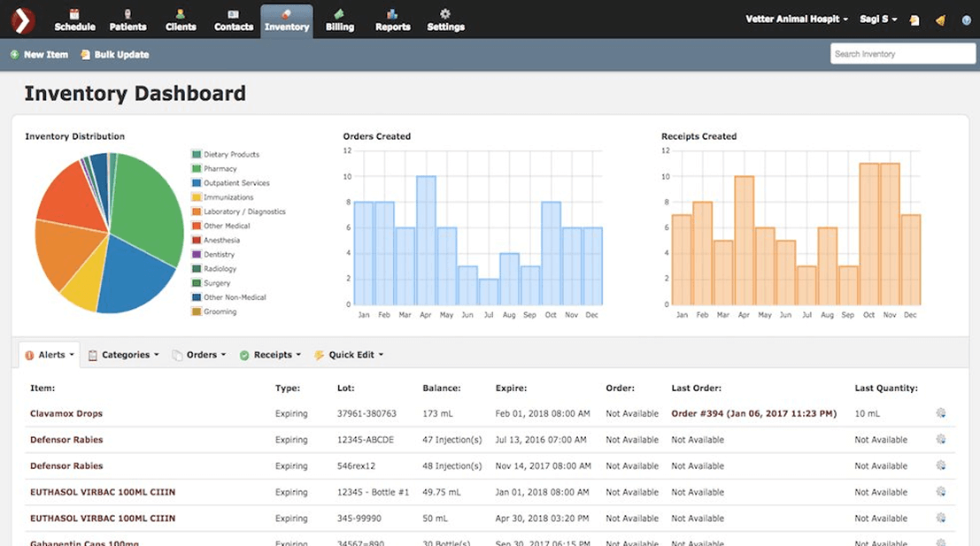Image resolution: width=980 pixels, height=546 pixels.
Task: Select the Clients navigation tab
Action: point(181,19)
